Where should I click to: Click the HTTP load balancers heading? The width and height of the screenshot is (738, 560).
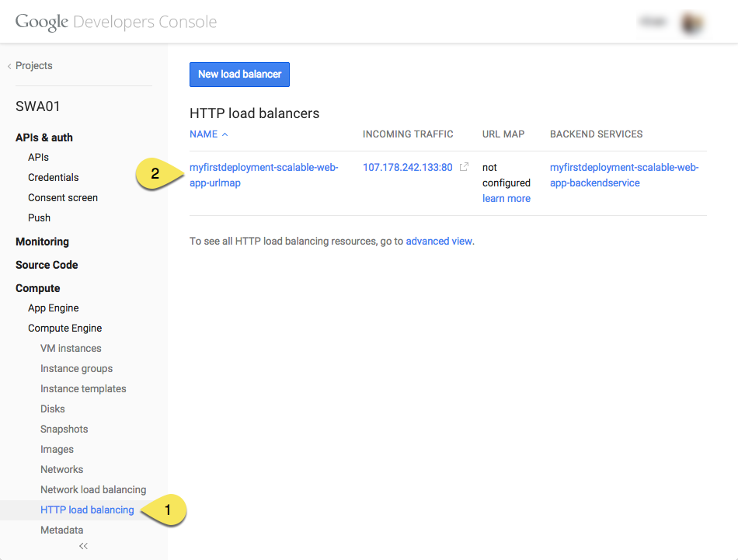coord(254,113)
